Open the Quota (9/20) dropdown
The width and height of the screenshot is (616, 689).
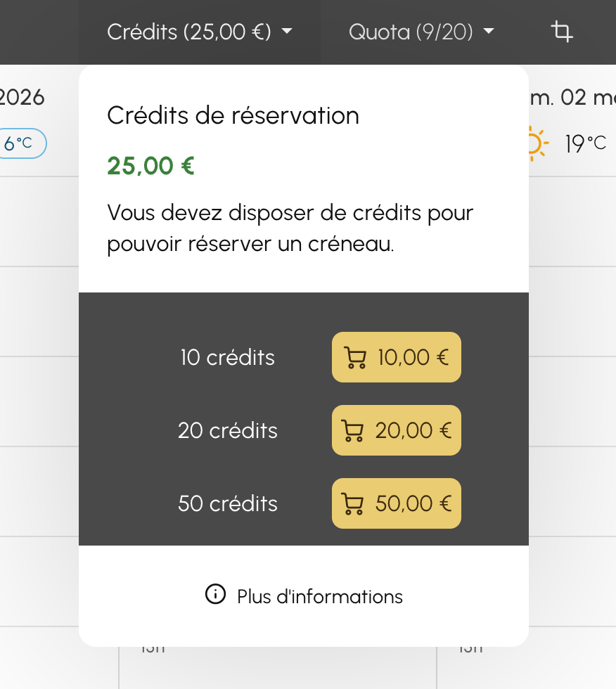coord(411,32)
